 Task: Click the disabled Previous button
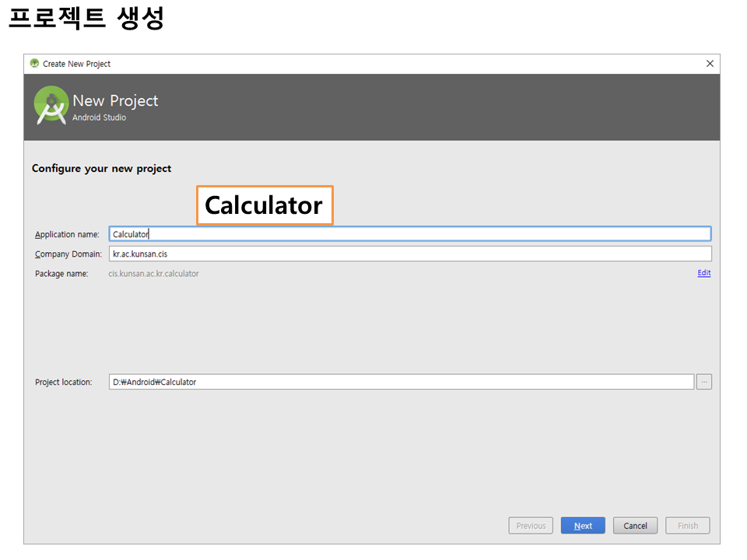[x=531, y=526]
